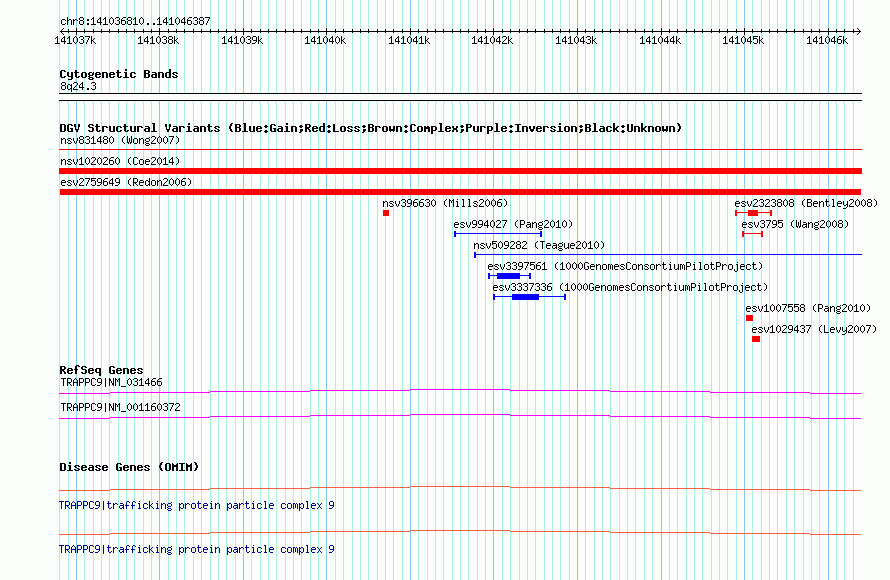Select the esv3795 red loss bar
This screenshot has width=890, height=580.
point(753,234)
